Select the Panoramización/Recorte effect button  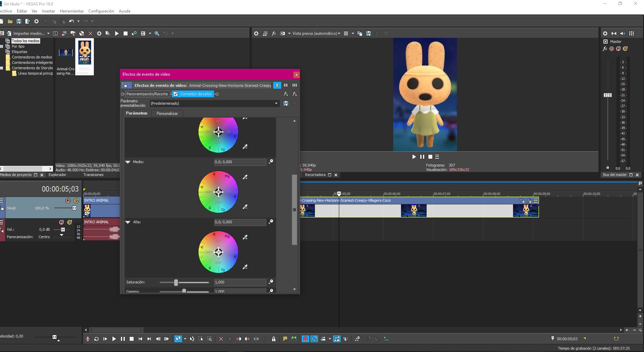(147, 94)
